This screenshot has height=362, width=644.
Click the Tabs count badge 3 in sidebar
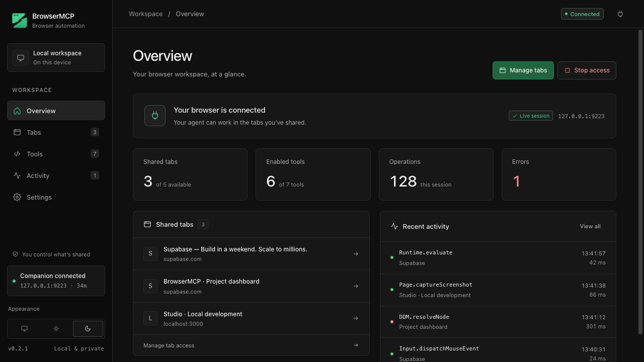click(95, 132)
